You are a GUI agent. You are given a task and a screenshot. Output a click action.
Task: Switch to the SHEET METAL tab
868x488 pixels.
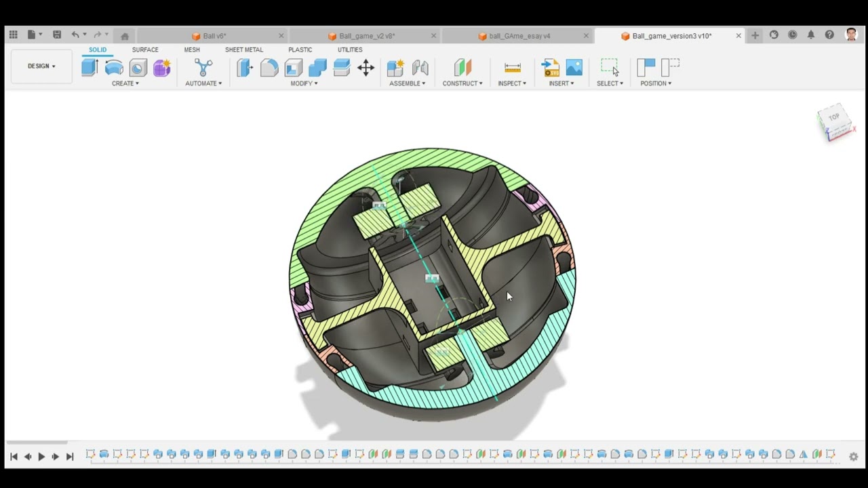244,49
